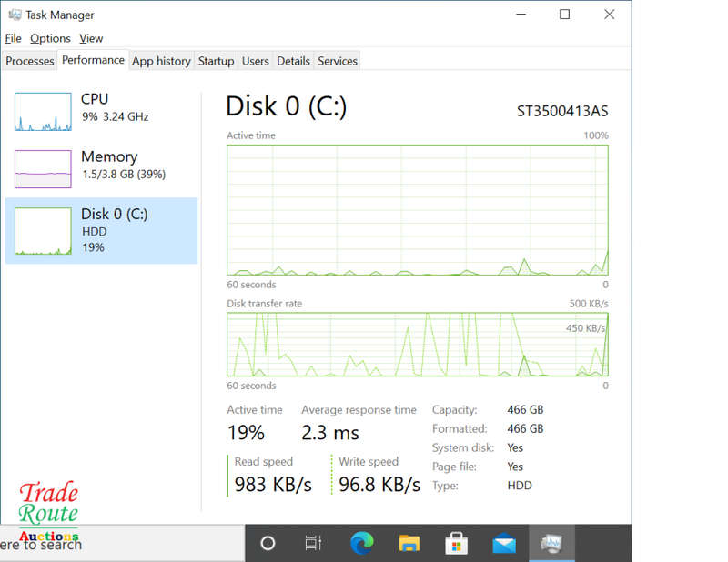Click the Disk transfer rate graph
Image resolution: width=728 pixels, height=562 pixels.
[418, 345]
